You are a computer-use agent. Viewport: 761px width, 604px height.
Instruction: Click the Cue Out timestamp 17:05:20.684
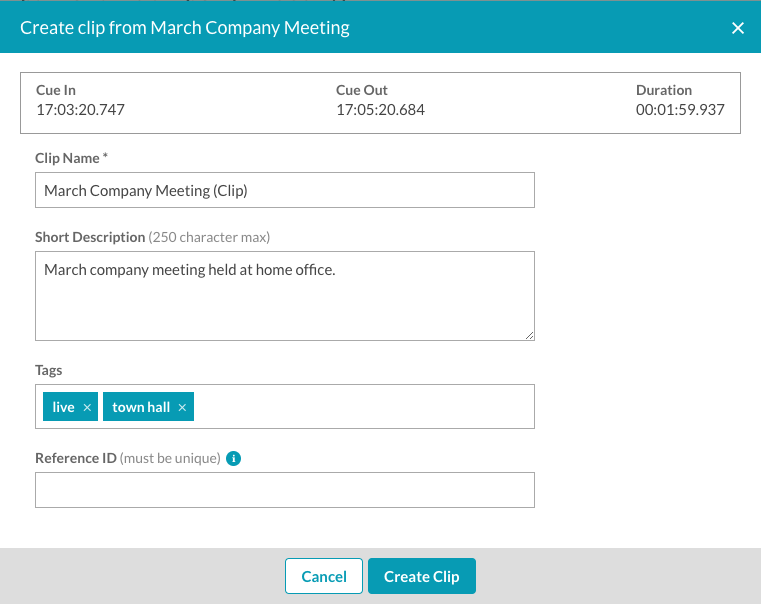(x=380, y=110)
